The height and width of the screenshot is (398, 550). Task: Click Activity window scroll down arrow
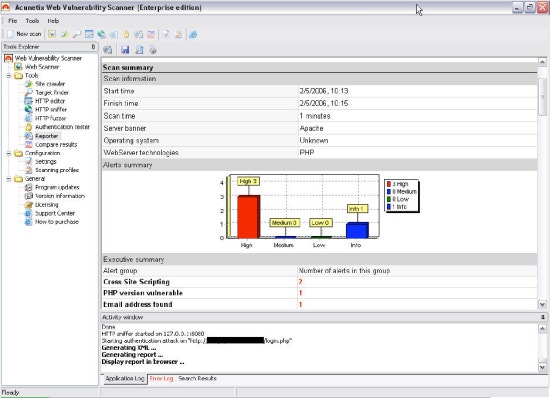[542, 367]
